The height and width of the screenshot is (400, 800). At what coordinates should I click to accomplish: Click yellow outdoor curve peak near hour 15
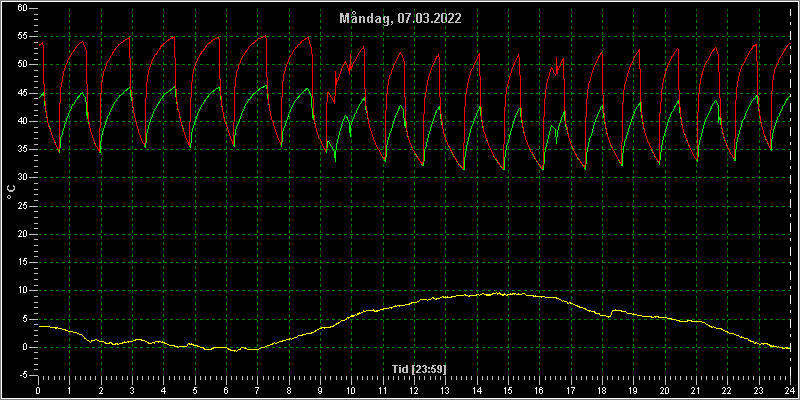(x=497, y=293)
